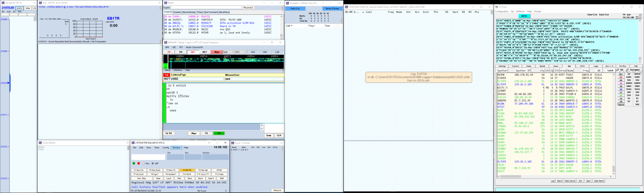This screenshot has height=193, width=644.
Task: Open the Interface menu in MMVARI
Action: [178, 70]
